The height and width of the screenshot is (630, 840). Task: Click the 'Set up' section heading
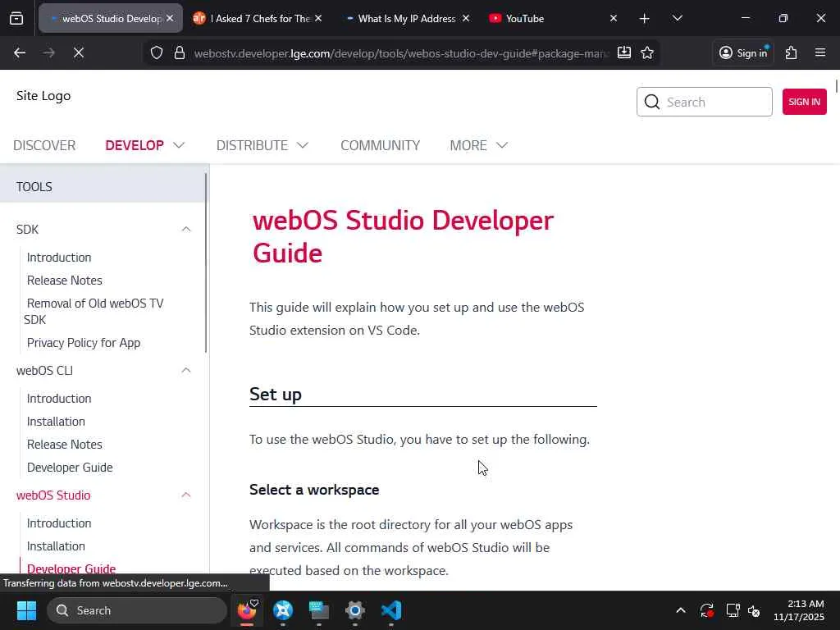click(276, 395)
